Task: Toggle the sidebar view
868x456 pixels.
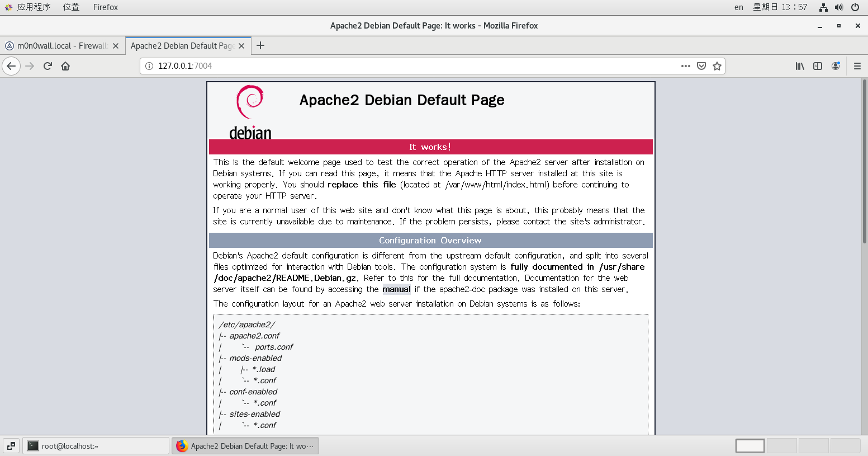Action: coord(818,66)
